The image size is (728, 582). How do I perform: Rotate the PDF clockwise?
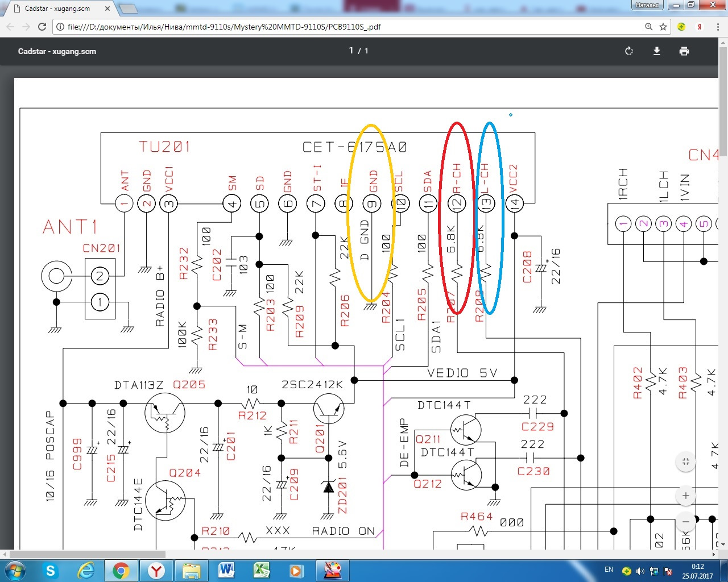[629, 51]
